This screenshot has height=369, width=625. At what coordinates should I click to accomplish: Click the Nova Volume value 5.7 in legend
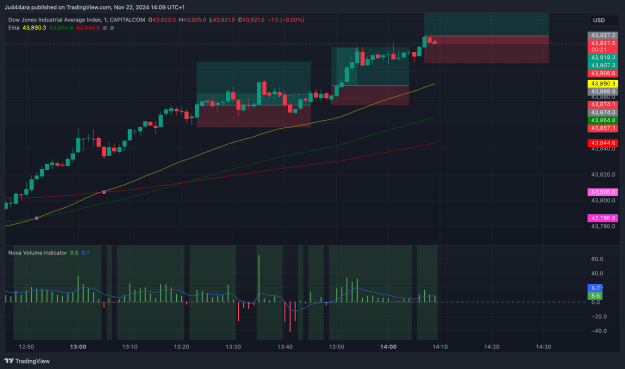pyautogui.click(x=85, y=253)
